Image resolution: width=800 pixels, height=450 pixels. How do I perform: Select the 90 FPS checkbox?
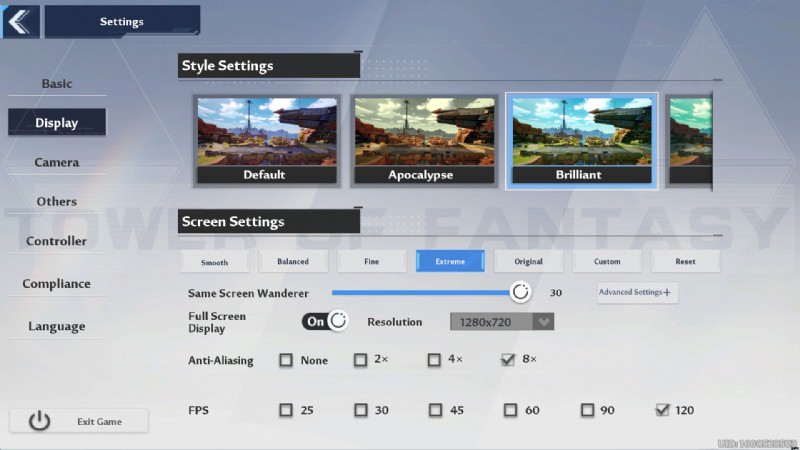588,410
